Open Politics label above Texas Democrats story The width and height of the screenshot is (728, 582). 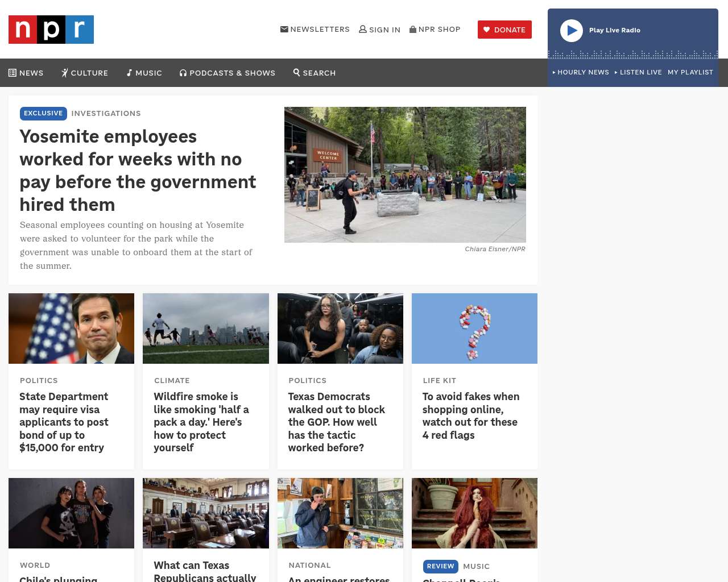tap(307, 380)
